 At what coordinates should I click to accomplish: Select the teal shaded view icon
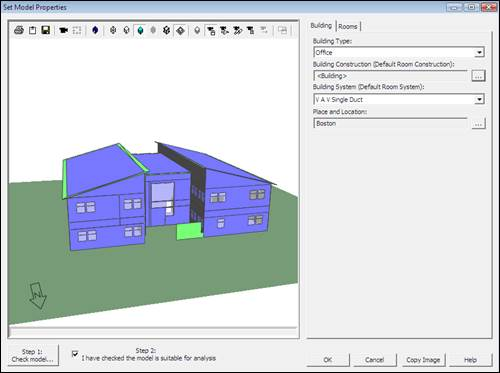[x=141, y=31]
